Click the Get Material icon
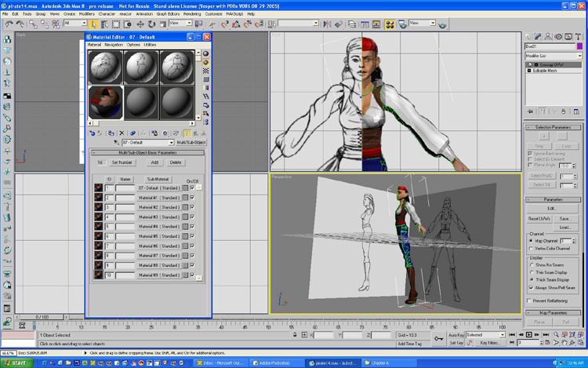Screen dimensions: 588x368 tap(91, 133)
